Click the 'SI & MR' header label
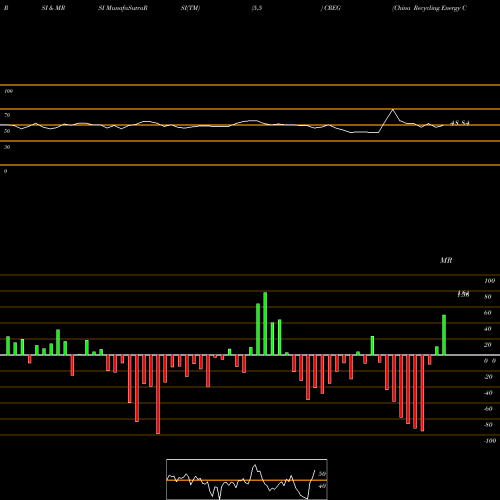The height and width of the screenshot is (500, 500). (x=53, y=8)
